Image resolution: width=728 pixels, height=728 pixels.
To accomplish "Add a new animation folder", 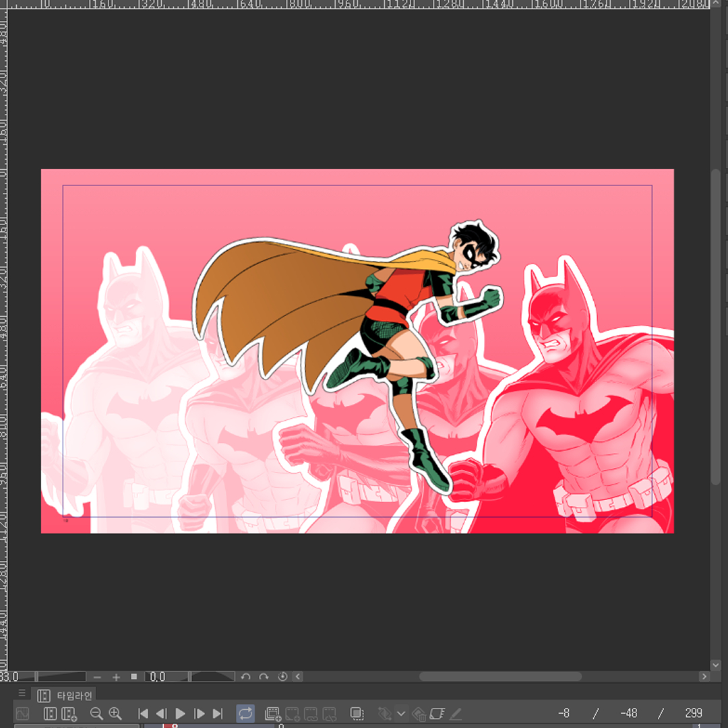I will [x=273, y=713].
